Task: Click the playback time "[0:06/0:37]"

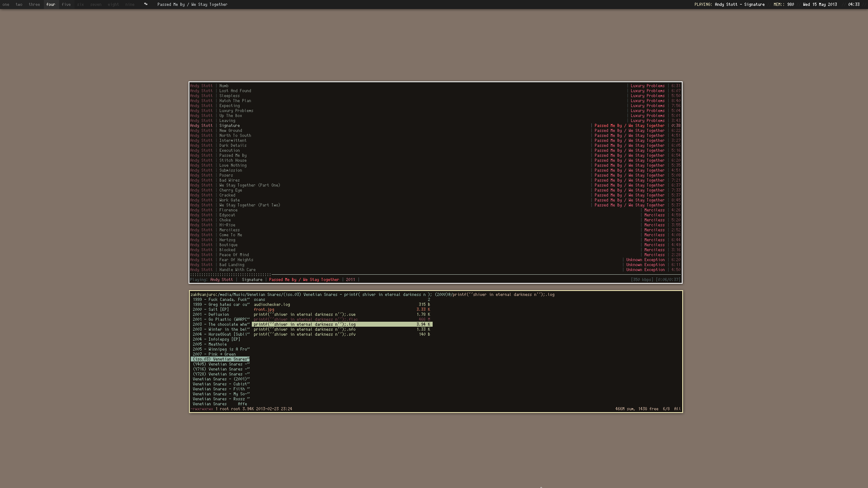Action: pyautogui.click(x=667, y=279)
